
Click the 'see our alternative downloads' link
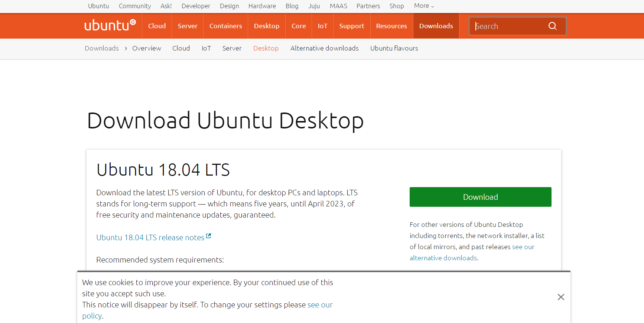pyautogui.click(x=472, y=252)
